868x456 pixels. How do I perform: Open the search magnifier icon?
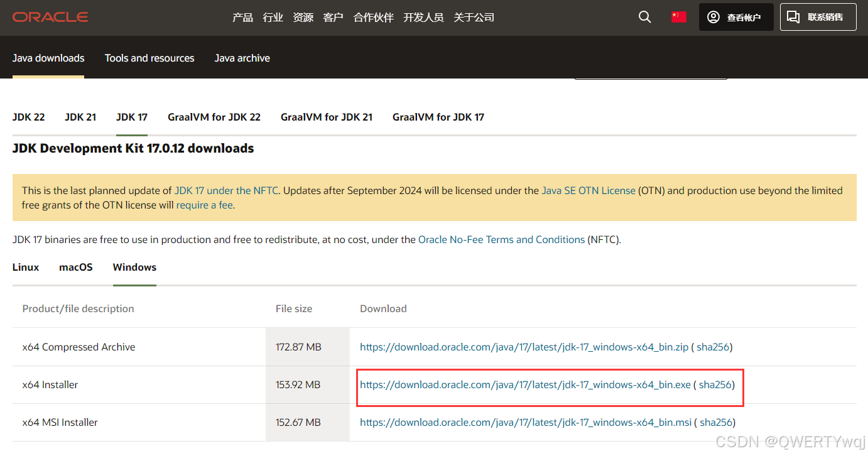point(644,17)
